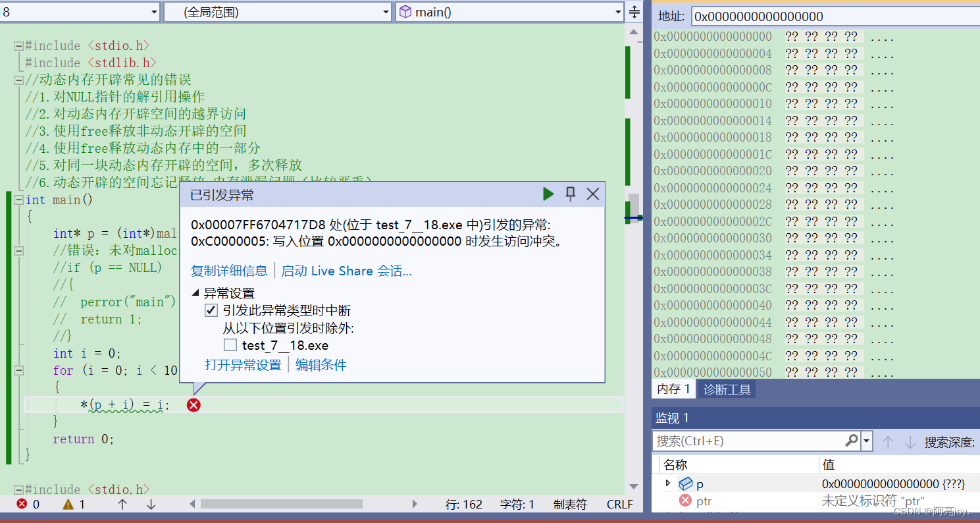Click the 名称 column header
The width and height of the screenshot is (980, 523).
[675, 465]
